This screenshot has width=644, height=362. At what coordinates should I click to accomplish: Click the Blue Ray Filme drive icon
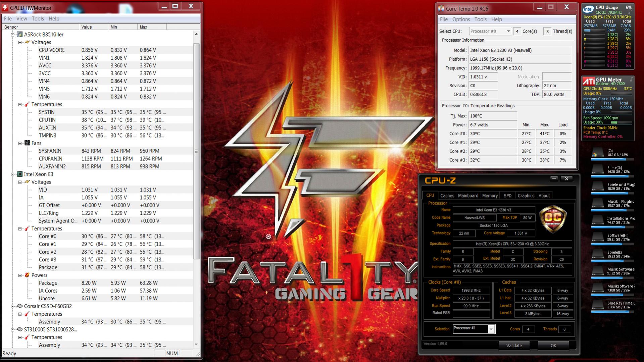597,305
